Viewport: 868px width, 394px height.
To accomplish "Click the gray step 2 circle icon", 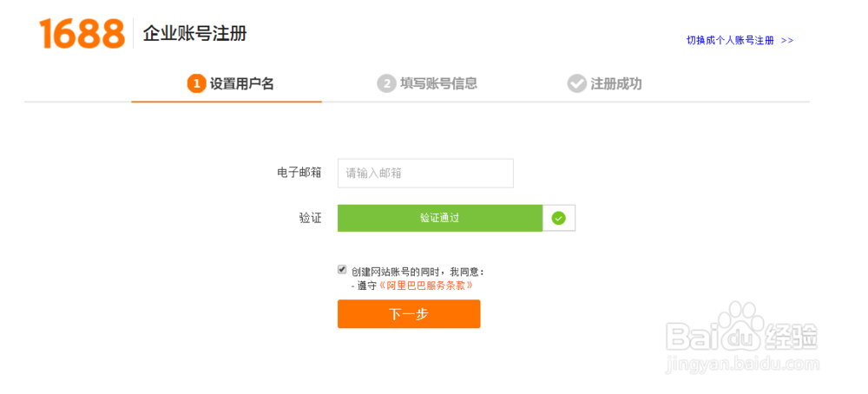I will click(386, 84).
